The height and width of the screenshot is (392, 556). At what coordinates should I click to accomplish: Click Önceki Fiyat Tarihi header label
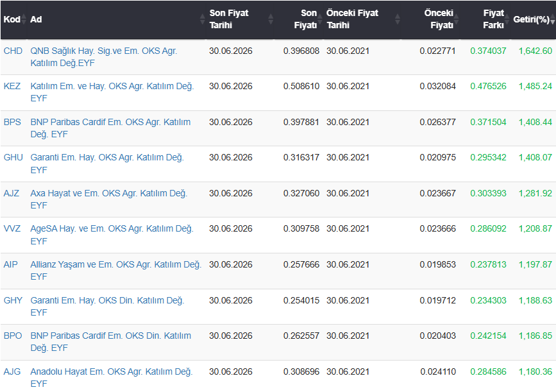click(x=353, y=19)
